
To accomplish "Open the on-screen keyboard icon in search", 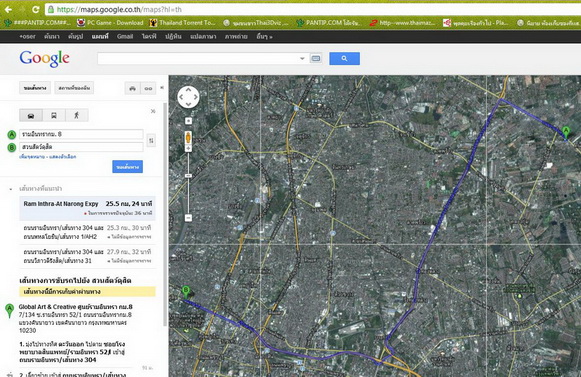I will [316, 58].
